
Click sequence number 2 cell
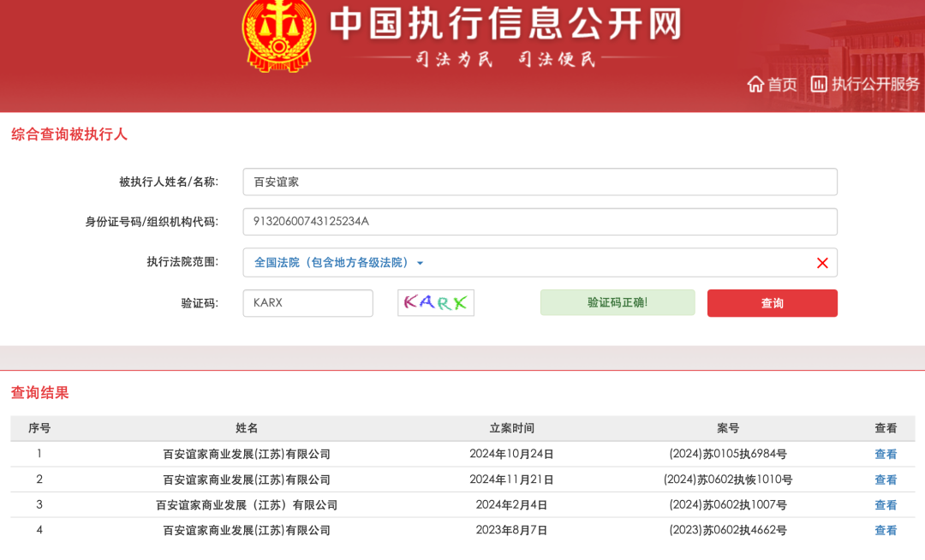click(39, 480)
